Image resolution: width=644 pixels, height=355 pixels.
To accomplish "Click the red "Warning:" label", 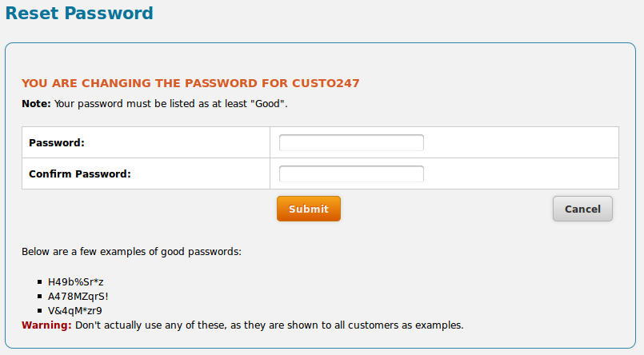I will point(46,325).
